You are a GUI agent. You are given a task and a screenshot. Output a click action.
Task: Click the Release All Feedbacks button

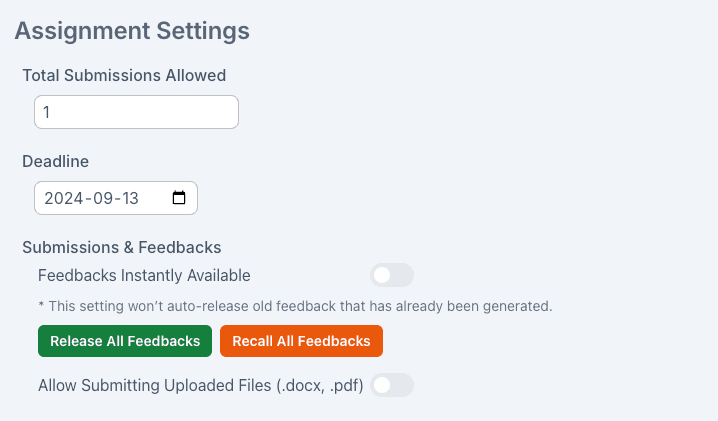click(125, 341)
